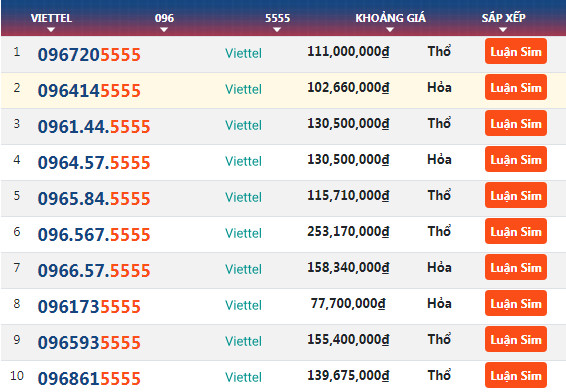Click Viettel link in row 10
Screen dimensions: 566x392
pyautogui.click(x=243, y=377)
